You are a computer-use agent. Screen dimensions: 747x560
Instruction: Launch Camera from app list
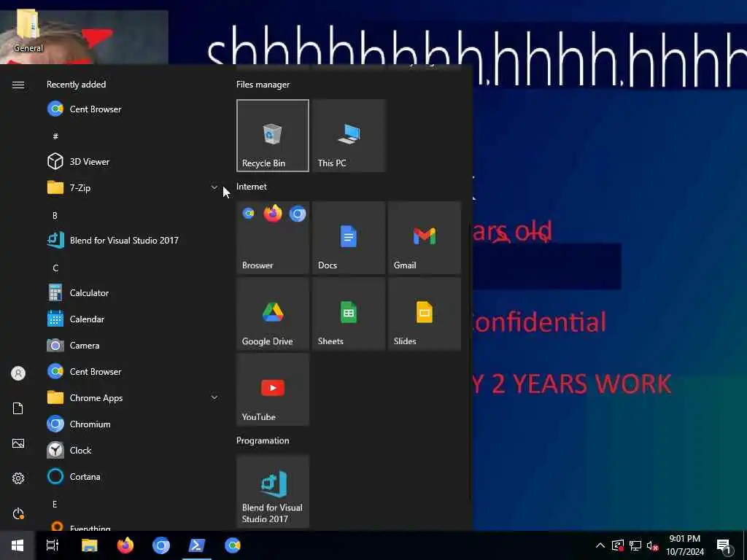tap(133, 345)
